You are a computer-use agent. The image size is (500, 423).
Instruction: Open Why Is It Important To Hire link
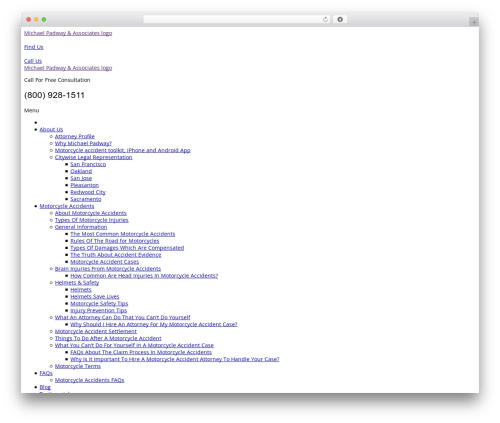(175, 360)
